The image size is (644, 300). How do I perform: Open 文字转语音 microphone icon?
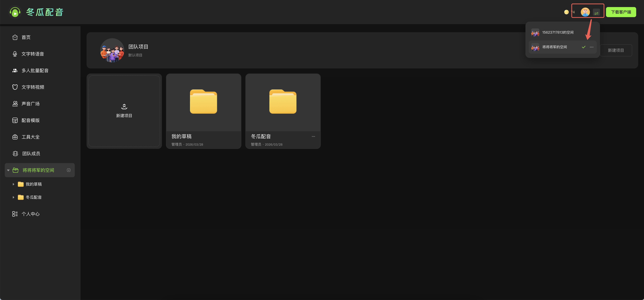[15, 54]
